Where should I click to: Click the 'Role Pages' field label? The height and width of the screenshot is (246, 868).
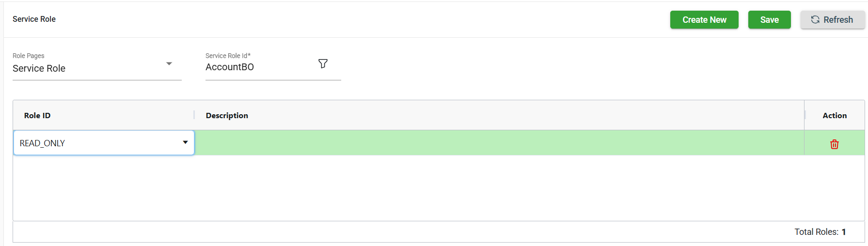click(29, 56)
